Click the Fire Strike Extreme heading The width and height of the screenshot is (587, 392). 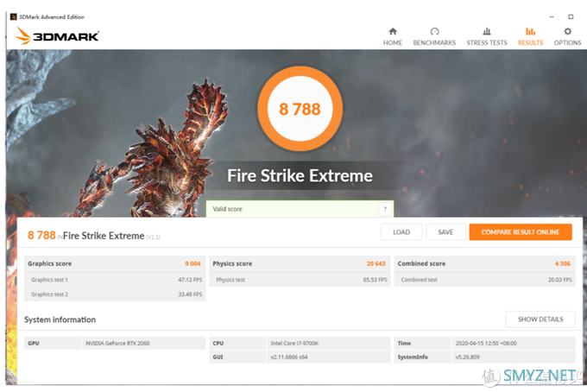tap(300, 175)
